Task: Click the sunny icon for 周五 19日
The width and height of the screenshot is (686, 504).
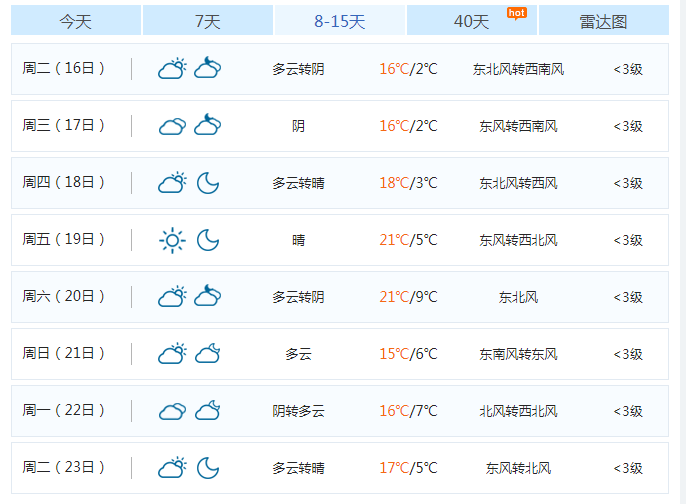Action: point(172,240)
